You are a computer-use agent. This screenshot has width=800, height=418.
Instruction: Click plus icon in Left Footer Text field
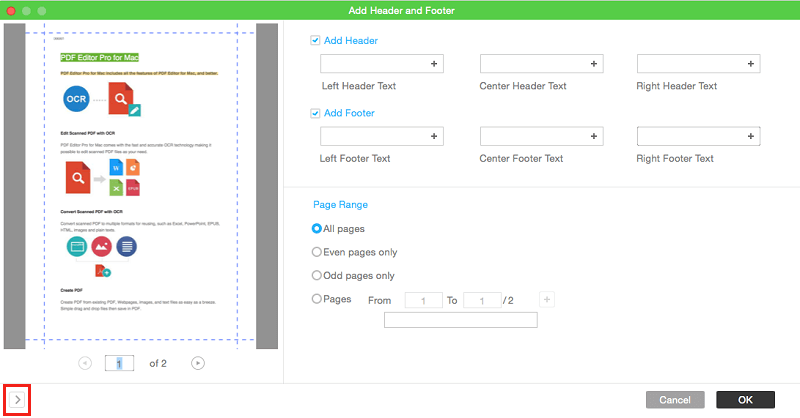pos(434,136)
